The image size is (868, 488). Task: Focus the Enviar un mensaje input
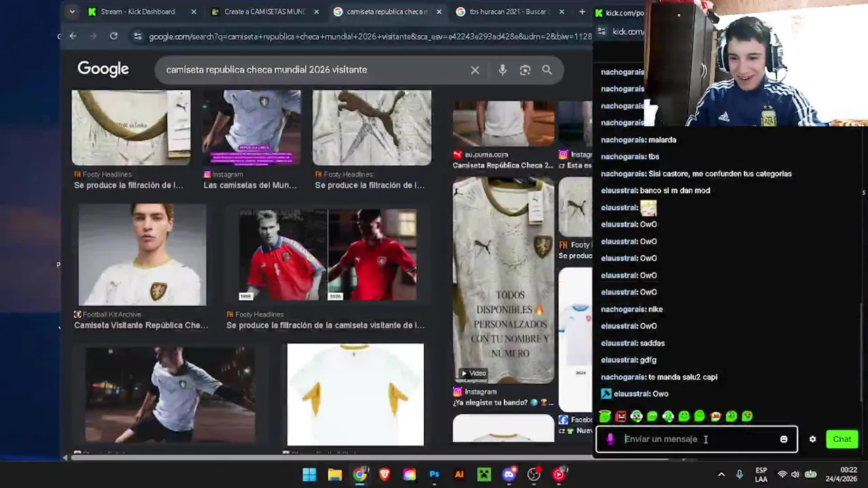tap(696, 439)
